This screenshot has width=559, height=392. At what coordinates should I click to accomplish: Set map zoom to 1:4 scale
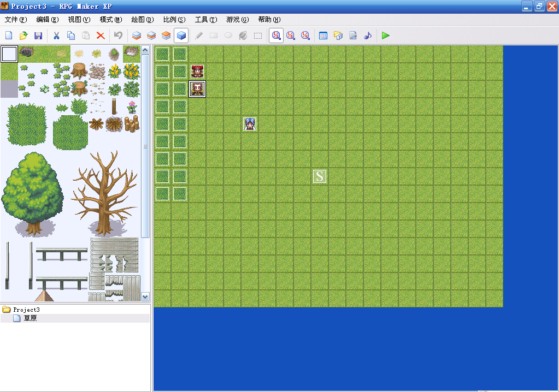[305, 35]
